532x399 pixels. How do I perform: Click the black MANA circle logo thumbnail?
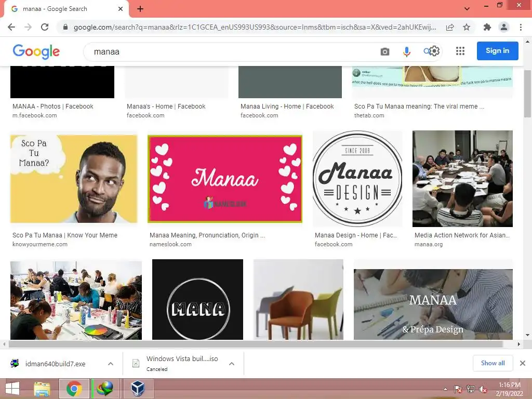coord(197,299)
